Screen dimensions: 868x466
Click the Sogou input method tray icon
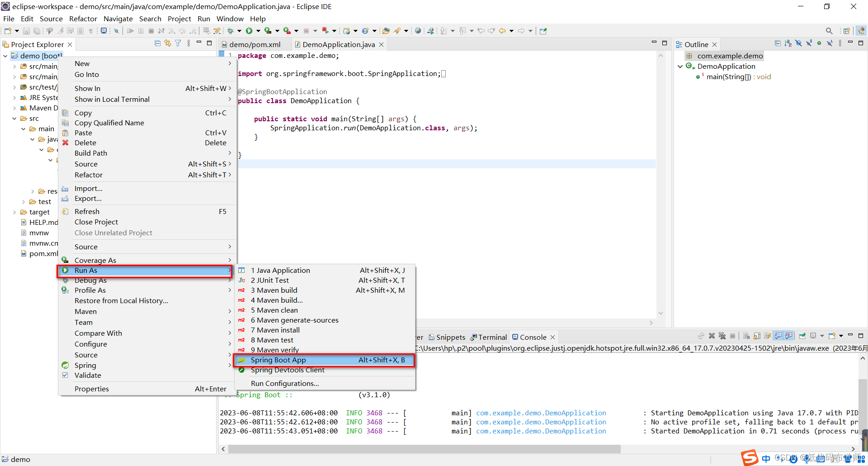click(x=750, y=457)
